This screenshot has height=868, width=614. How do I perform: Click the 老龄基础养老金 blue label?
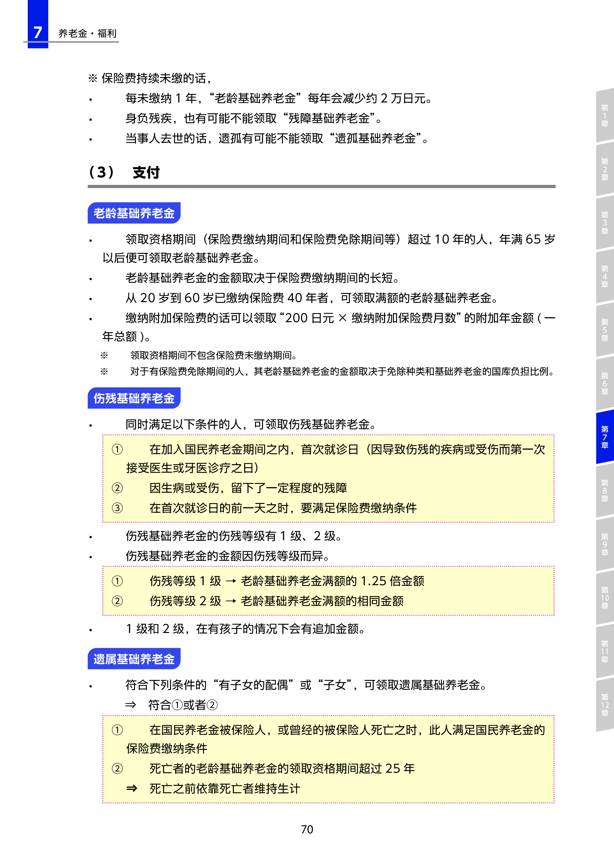(134, 213)
